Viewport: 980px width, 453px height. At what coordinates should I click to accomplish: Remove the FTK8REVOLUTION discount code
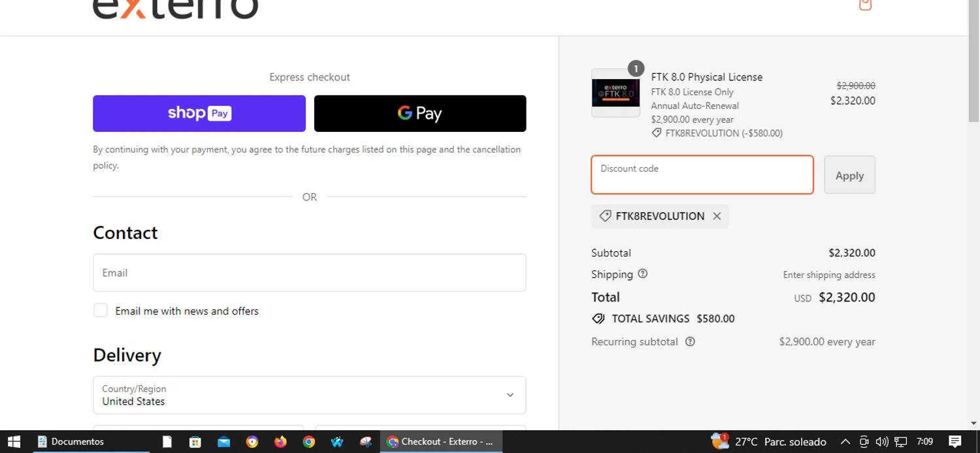(717, 216)
